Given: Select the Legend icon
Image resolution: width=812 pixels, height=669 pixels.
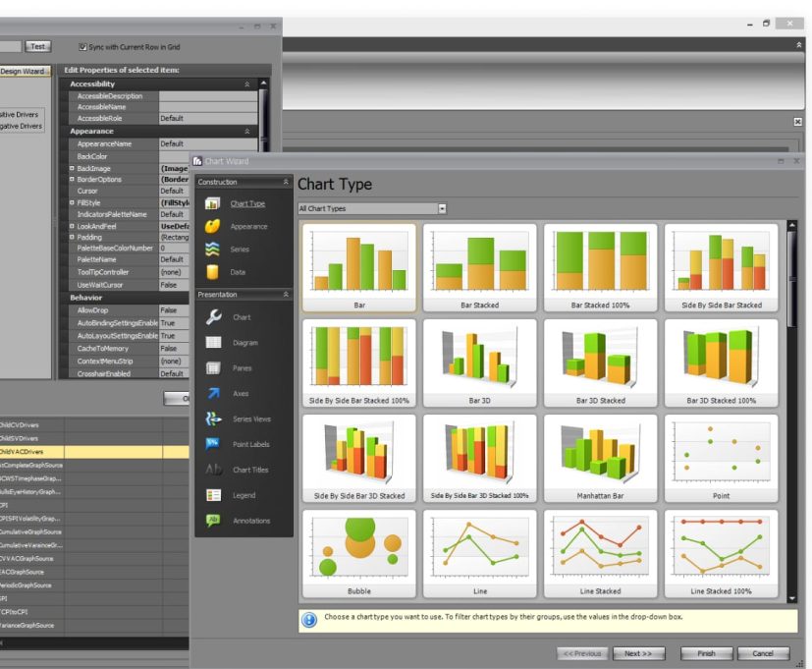Looking at the screenshot, I should pyautogui.click(x=213, y=495).
